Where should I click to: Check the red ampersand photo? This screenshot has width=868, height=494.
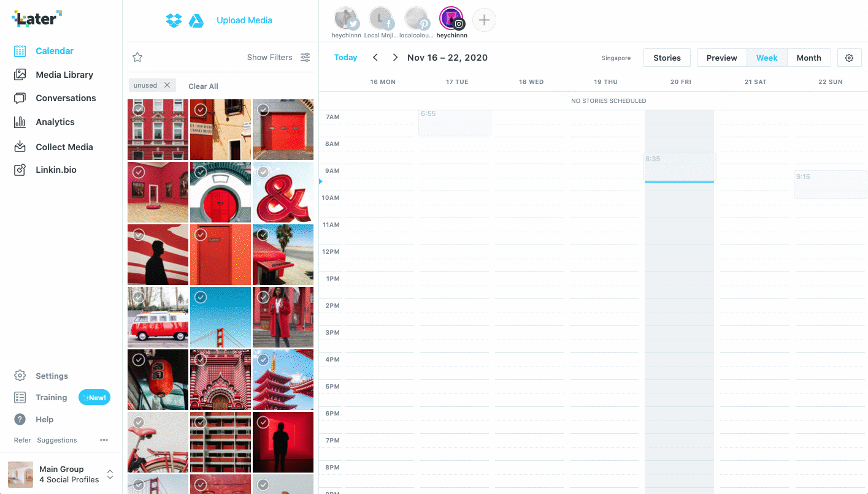coord(263,172)
